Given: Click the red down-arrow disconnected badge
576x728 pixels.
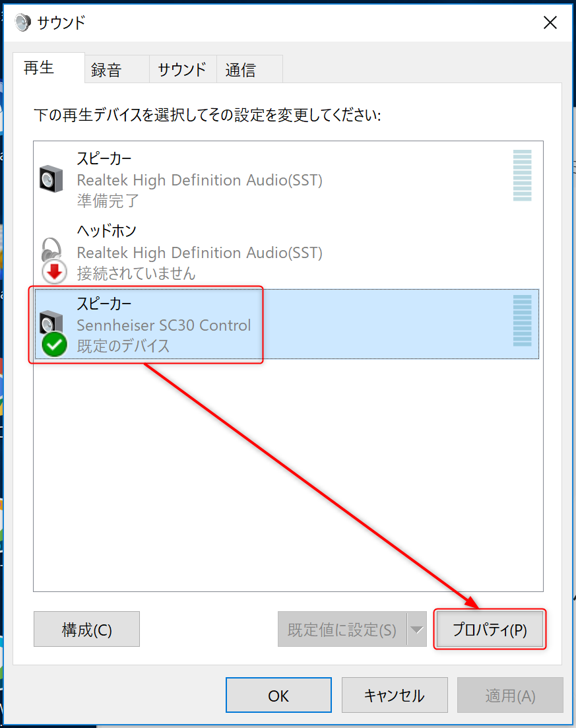Looking at the screenshot, I should coord(54,272).
